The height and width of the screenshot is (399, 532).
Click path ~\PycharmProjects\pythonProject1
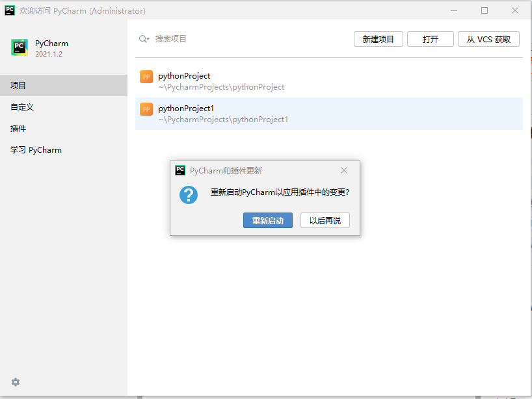click(223, 120)
